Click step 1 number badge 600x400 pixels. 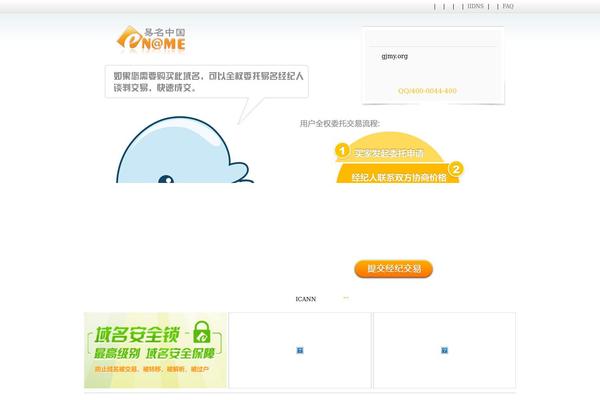coord(342,150)
